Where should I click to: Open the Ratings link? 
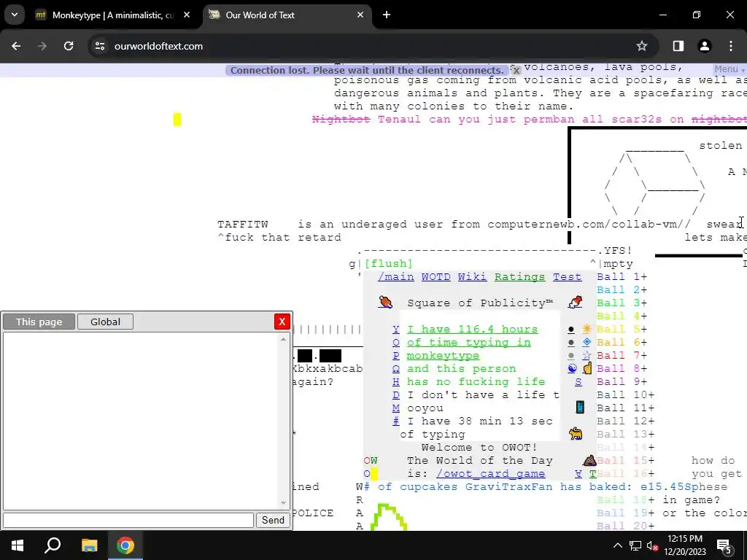point(519,276)
